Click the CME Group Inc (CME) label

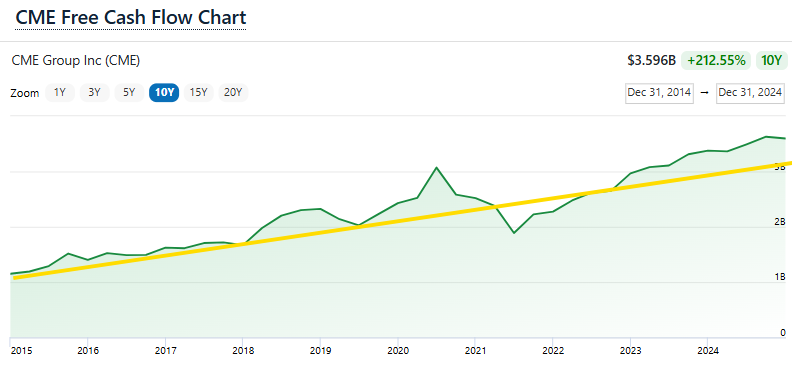click(x=75, y=61)
